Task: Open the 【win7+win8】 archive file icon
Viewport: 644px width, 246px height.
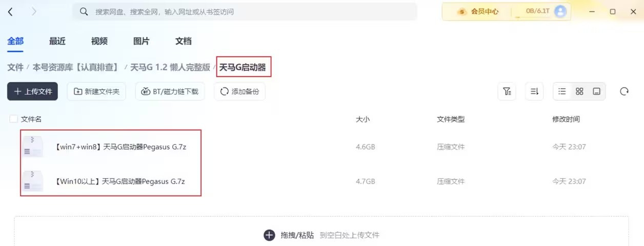Action: pyautogui.click(x=33, y=147)
